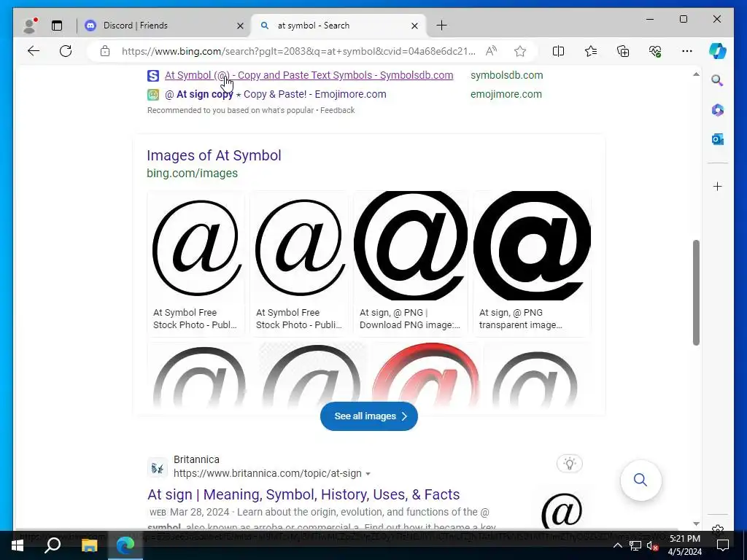Open second At Symbol Free Stock Photo thumbnail

click(x=299, y=246)
